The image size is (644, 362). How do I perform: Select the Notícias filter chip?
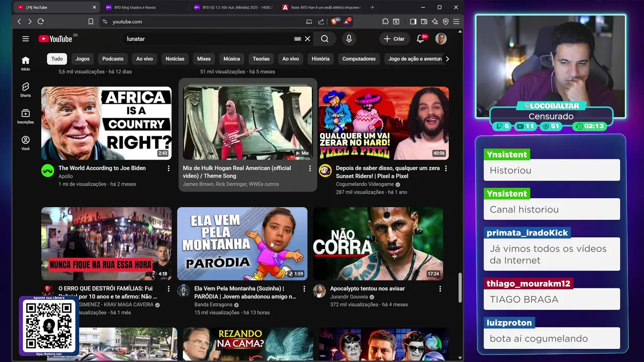[175, 59]
